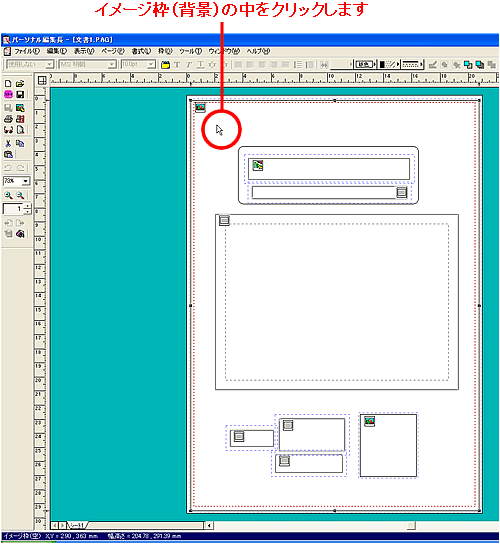This screenshot has height=550, width=500.
Task: Click the yellow folder icon beside font size
Action: pos(165,65)
